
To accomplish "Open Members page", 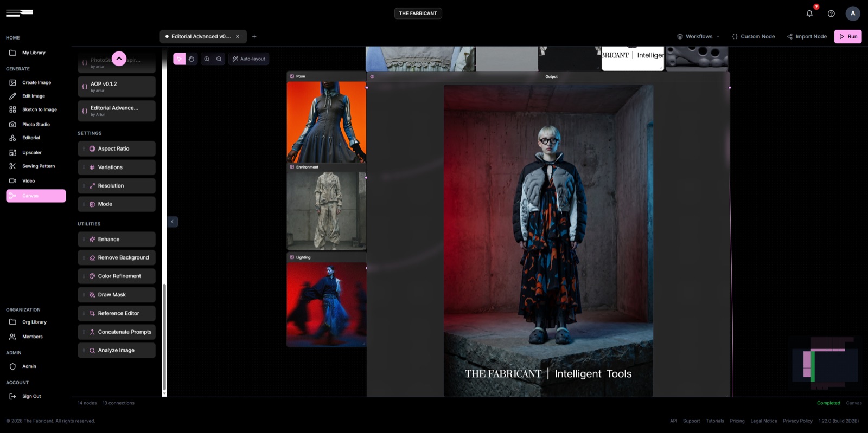I will click(32, 337).
